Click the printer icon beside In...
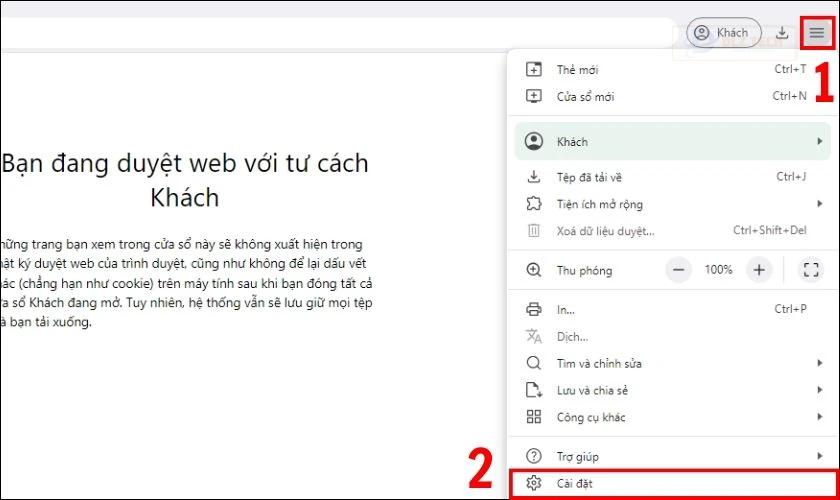Screen dimensions: 840x500 (x=534, y=309)
